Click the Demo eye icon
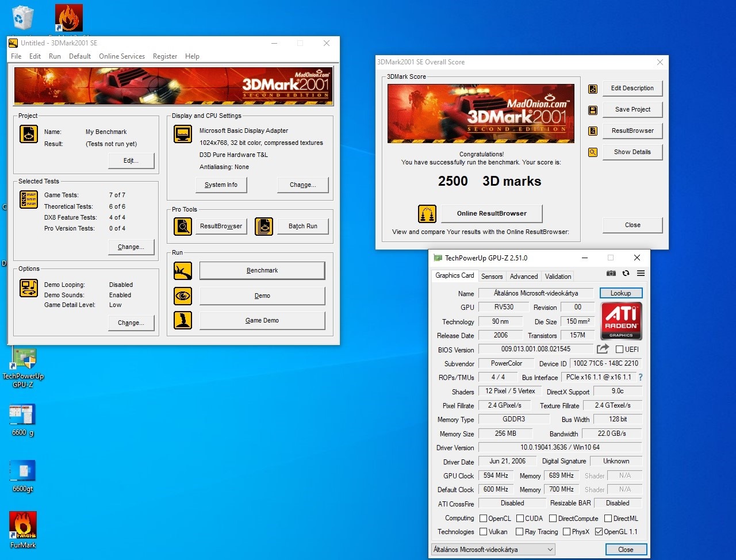 (x=183, y=296)
